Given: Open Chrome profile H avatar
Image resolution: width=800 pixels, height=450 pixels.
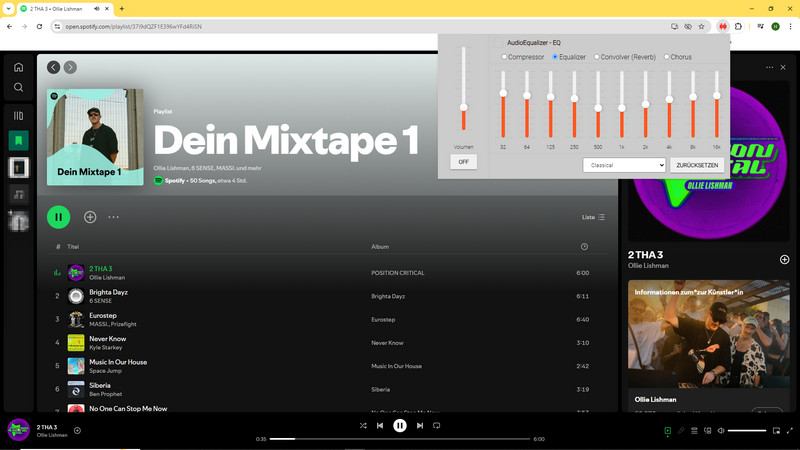Looking at the screenshot, I should click(x=776, y=27).
